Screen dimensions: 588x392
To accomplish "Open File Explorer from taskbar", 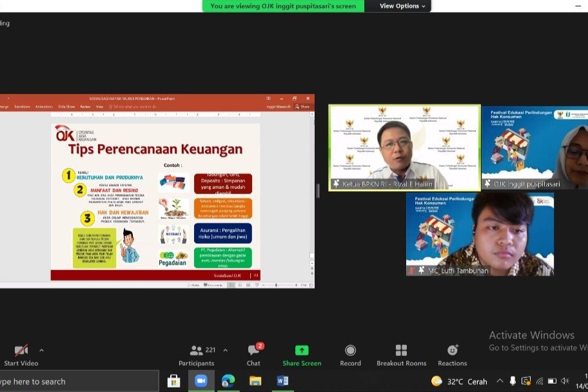I will (x=255, y=381).
